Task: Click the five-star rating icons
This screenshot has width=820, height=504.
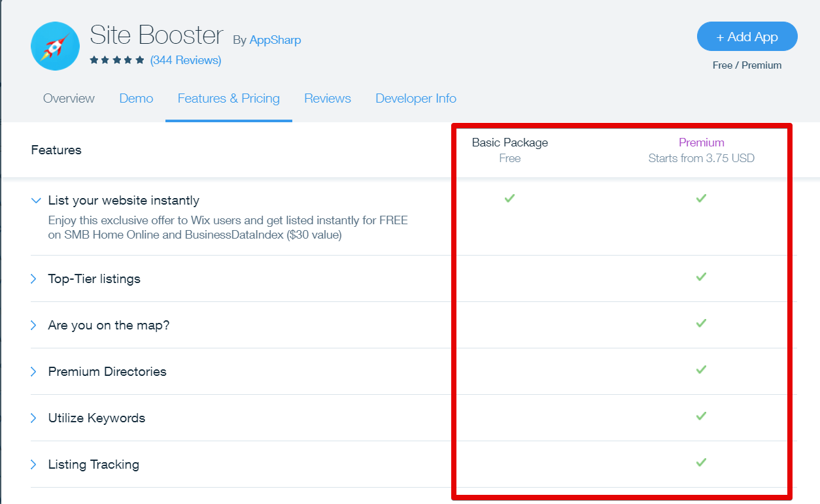Action: click(x=117, y=60)
